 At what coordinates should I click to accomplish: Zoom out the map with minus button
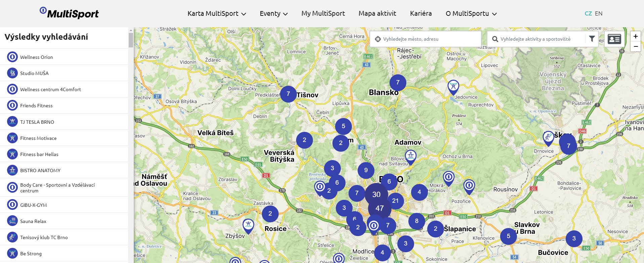[x=635, y=46]
